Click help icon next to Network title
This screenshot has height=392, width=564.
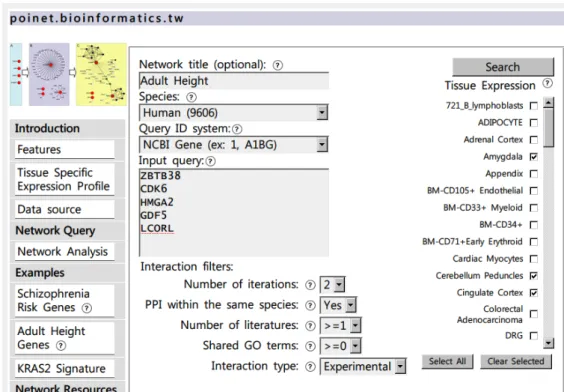[x=278, y=65]
